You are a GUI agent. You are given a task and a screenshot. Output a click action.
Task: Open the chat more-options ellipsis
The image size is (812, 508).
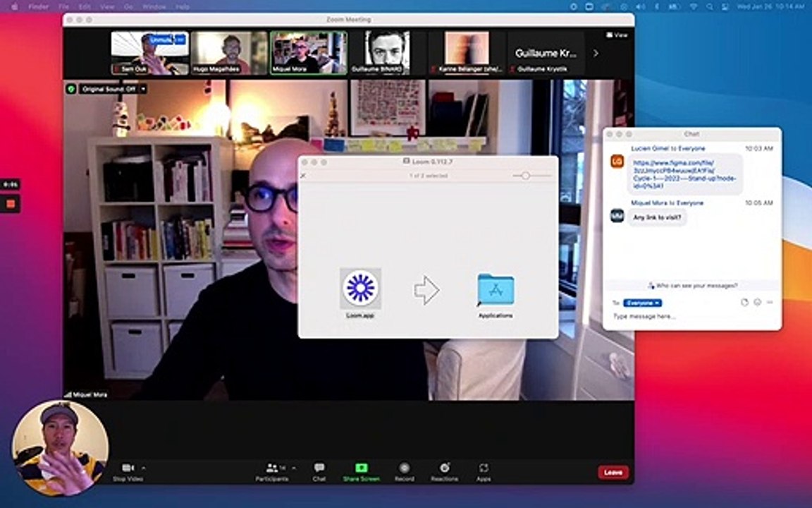pyautogui.click(x=770, y=302)
